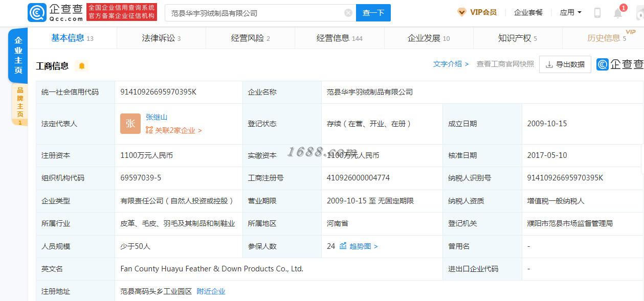Select status 存续（在营、开业、在册）

pyautogui.click(x=369, y=124)
